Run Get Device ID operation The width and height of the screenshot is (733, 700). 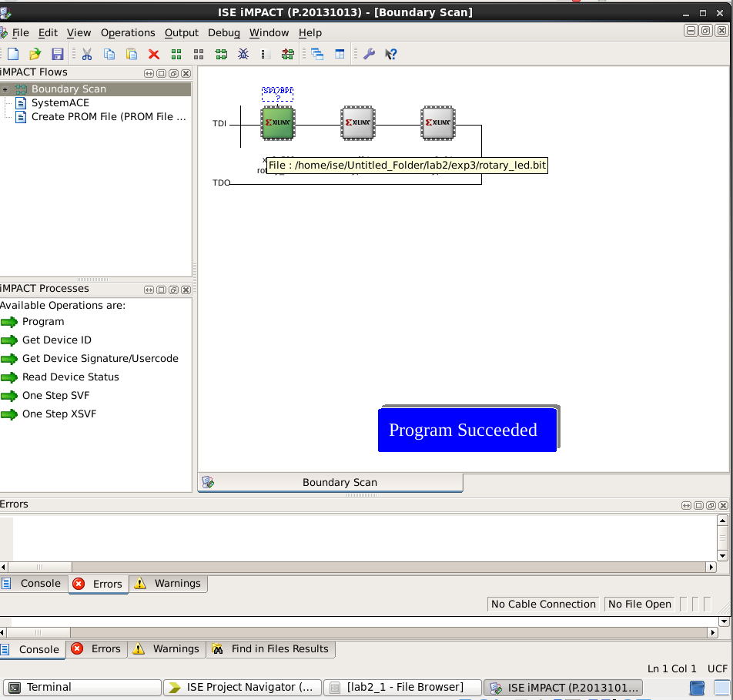[56, 340]
